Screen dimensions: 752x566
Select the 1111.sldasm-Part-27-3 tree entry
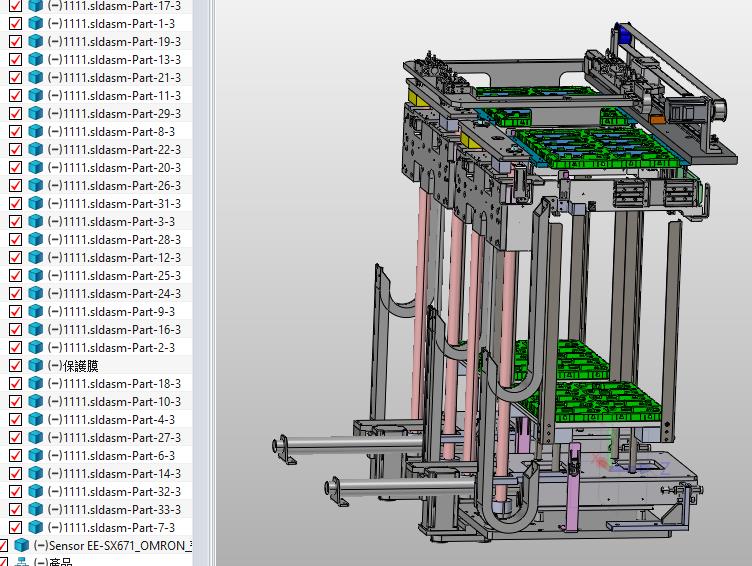114,438
